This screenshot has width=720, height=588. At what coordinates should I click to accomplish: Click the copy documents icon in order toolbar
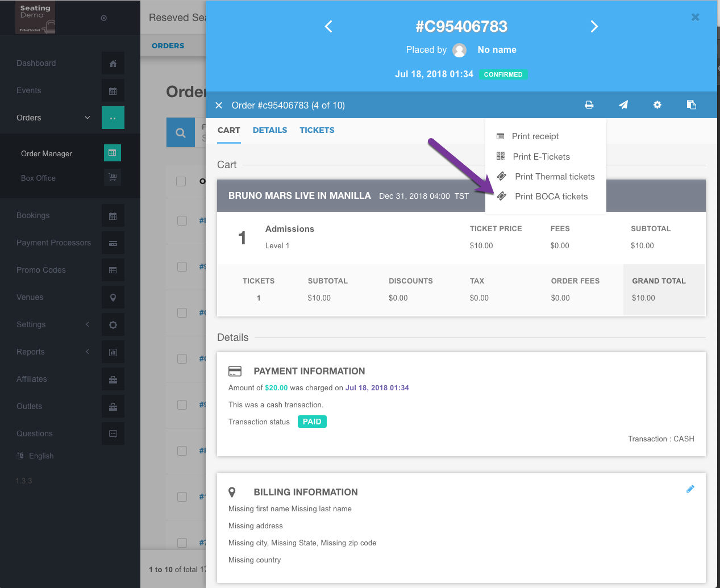pos(692,105)
